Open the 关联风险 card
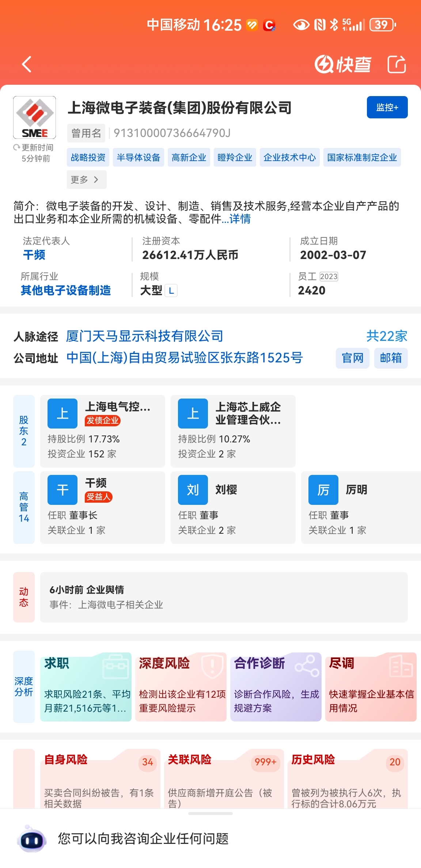 coord(224,778)
